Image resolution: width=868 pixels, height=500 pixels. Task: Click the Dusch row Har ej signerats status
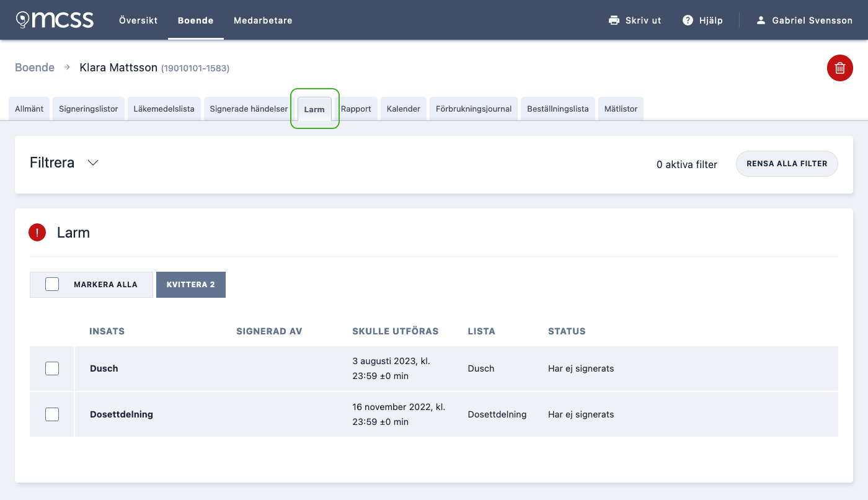581,368
